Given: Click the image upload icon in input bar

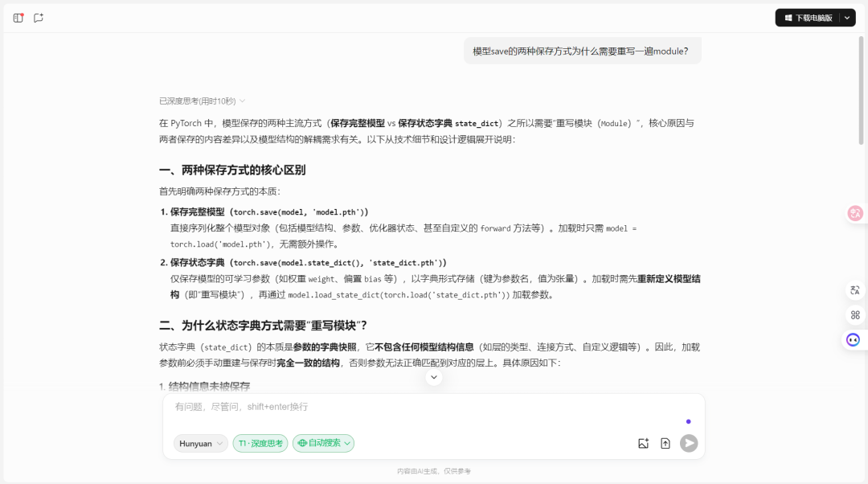Looking at the screenshot, I should 643,442.
